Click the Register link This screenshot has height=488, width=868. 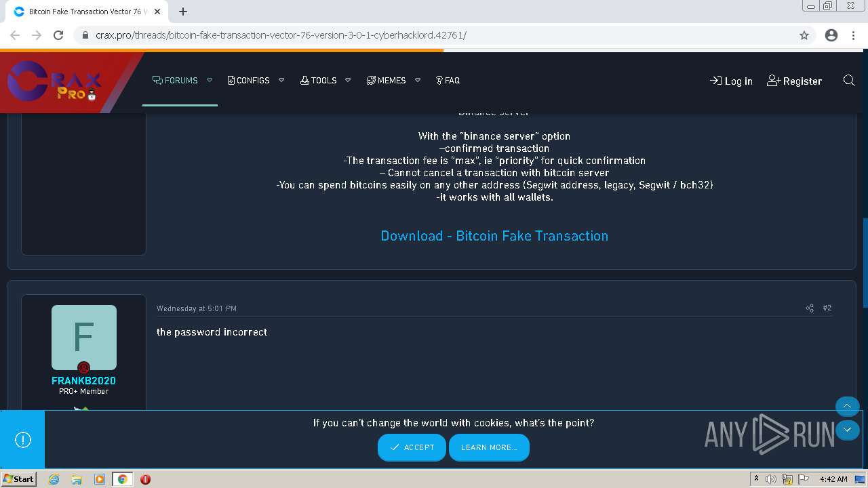coord(794,81)
